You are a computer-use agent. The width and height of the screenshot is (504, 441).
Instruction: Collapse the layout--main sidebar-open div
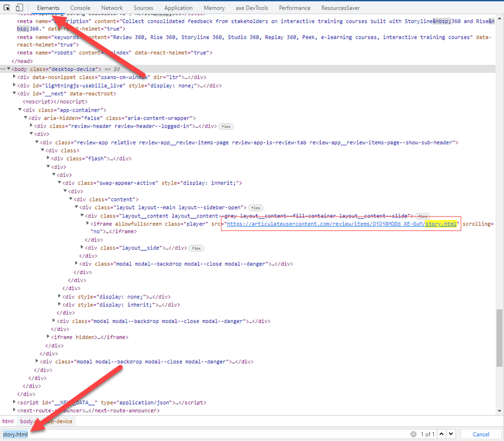click(x=77, y=207)
